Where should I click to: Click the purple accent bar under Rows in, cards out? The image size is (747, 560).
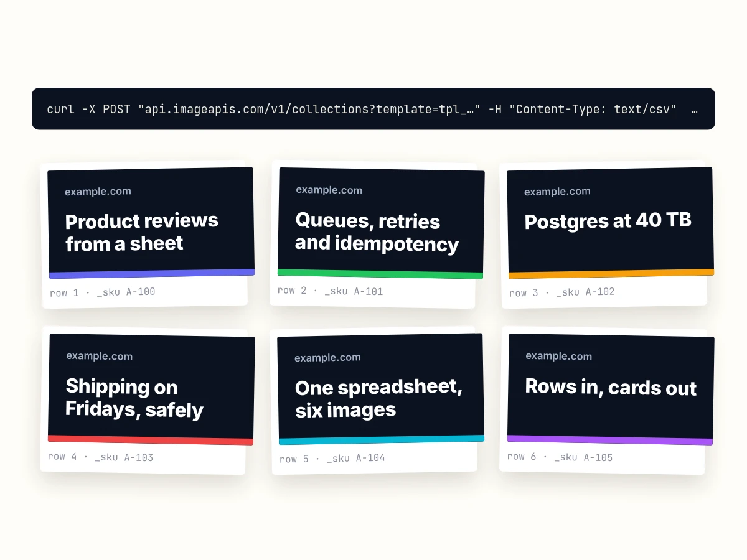(x=610, y=440)
